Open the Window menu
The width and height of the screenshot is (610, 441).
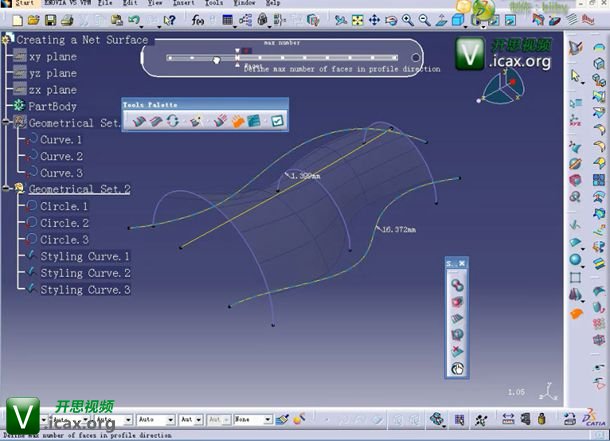click(244, 3)
